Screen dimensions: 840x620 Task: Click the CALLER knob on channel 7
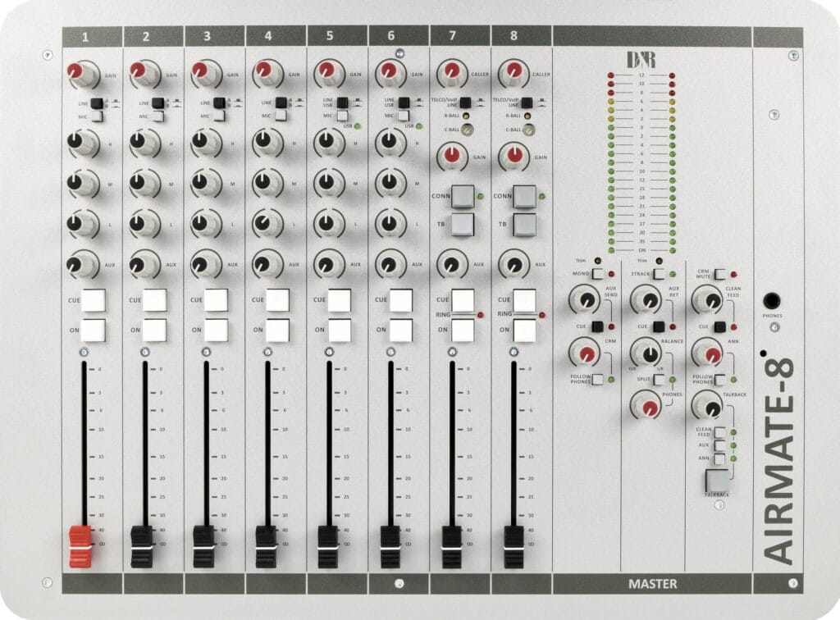click(x=450, y=73)
